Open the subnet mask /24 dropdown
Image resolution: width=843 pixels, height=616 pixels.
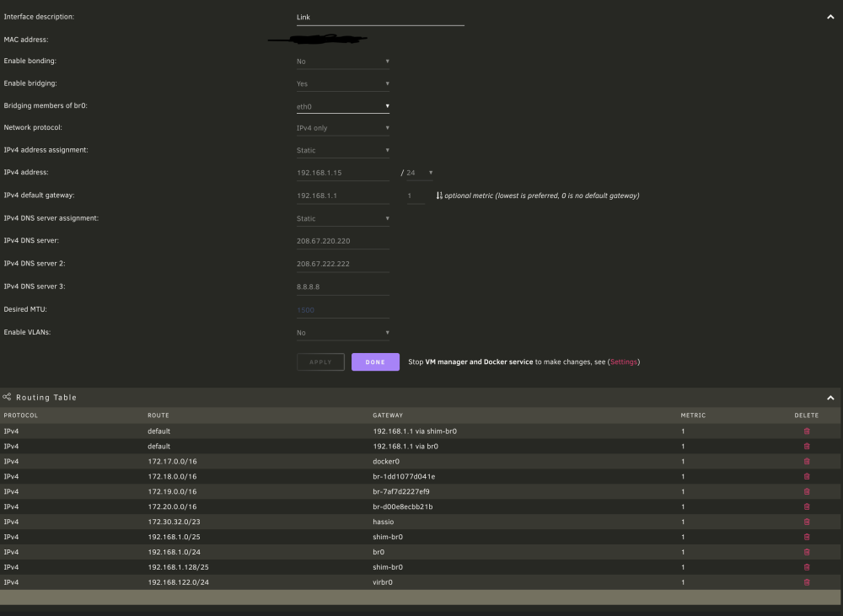[x=419, y=173]
